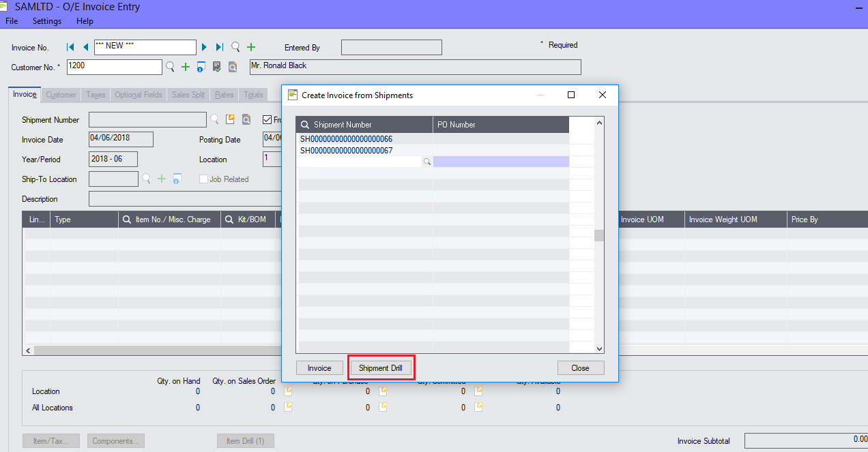Open the File menu
The width and height of the screenshot is (868, 452).
[12, 21]
